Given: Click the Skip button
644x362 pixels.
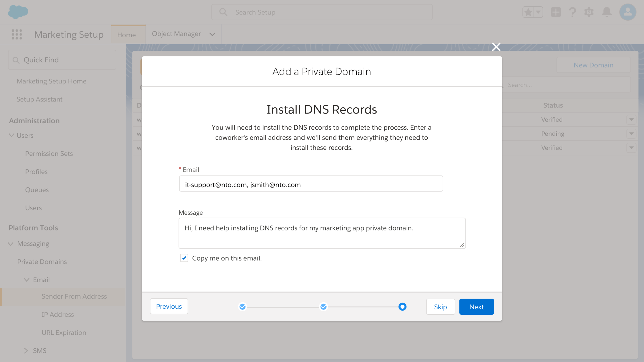Looking at the screenshot, I should click(440, 307).
